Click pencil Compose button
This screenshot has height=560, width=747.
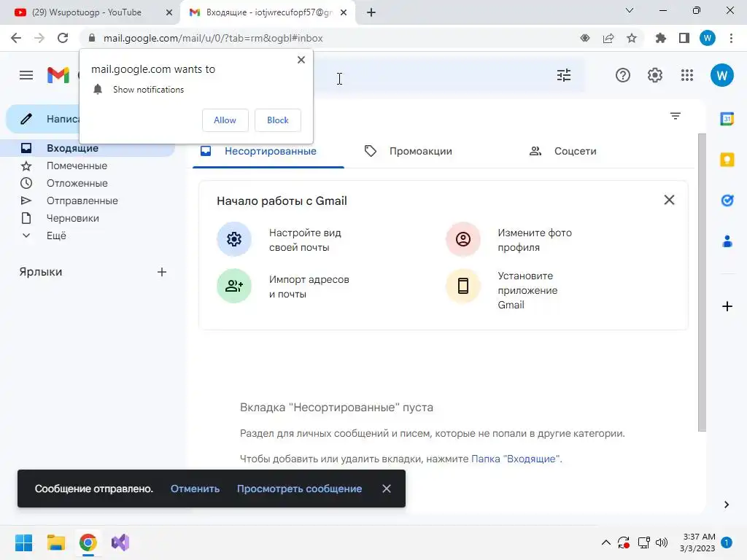(43, 119)
